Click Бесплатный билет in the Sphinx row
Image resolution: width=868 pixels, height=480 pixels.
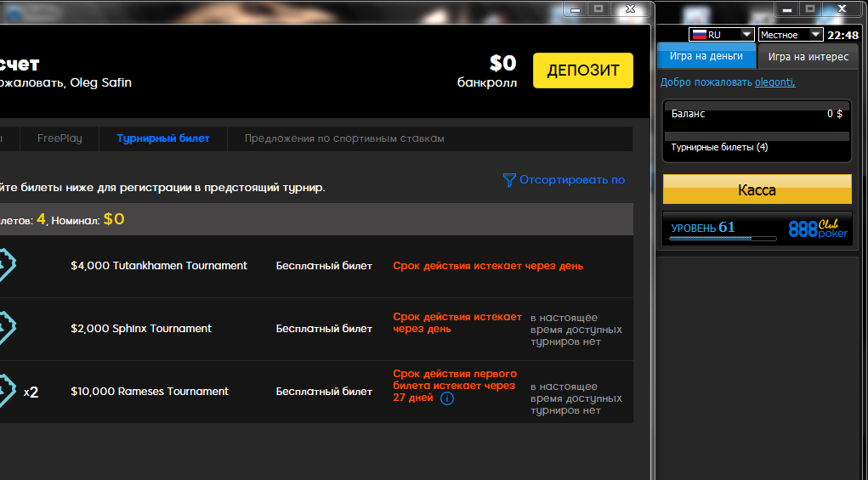[x=325, y=329]
